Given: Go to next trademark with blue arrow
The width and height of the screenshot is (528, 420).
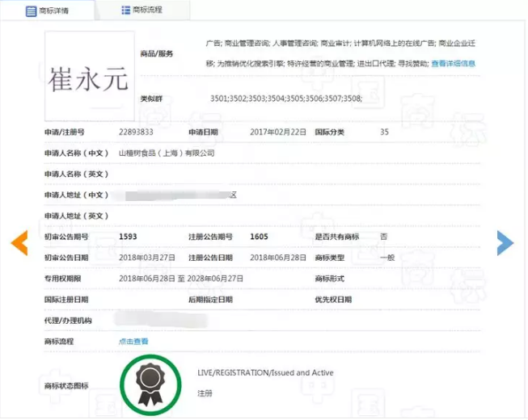Looking at the screenshot, I should tap(505, 243).
